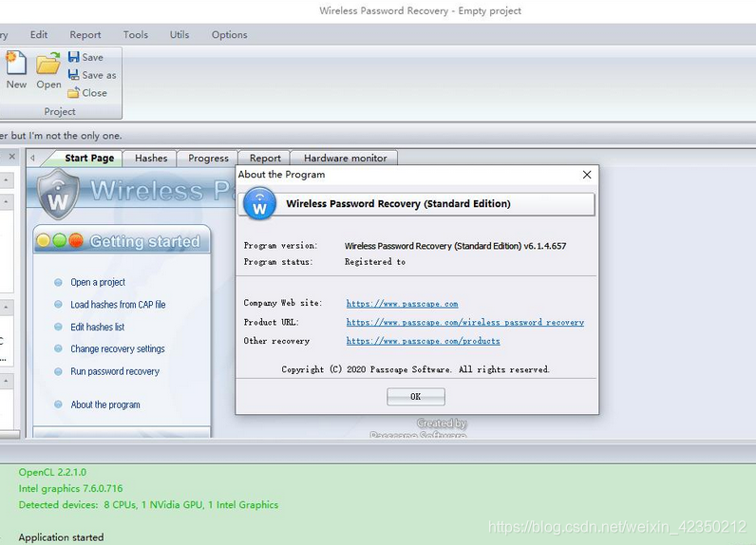Switch to the Start Page tab
This screenshot has height=545, width=756.
click(89, 158)
